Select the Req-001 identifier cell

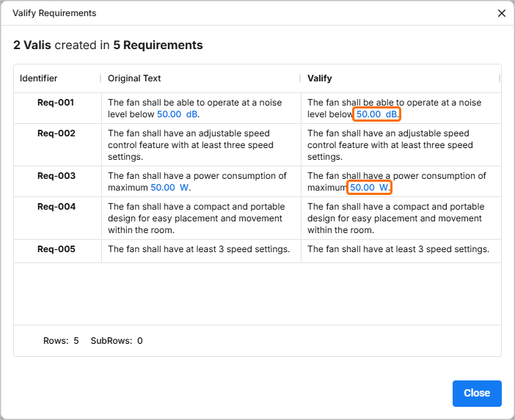[x=56, y=103]
